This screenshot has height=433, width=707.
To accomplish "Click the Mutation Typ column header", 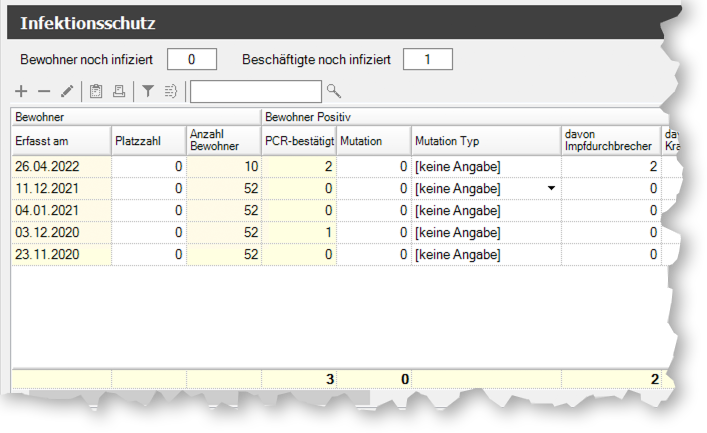I will (x=485, y=141).
